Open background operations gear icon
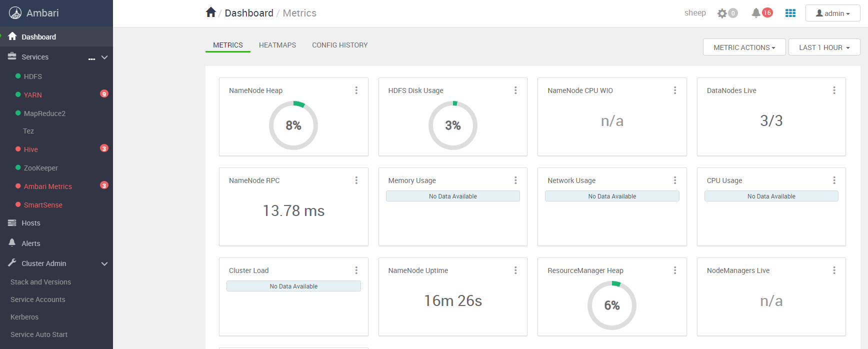Image resolution: width=868 pixels, height=349 pixels. coord(722,13)
